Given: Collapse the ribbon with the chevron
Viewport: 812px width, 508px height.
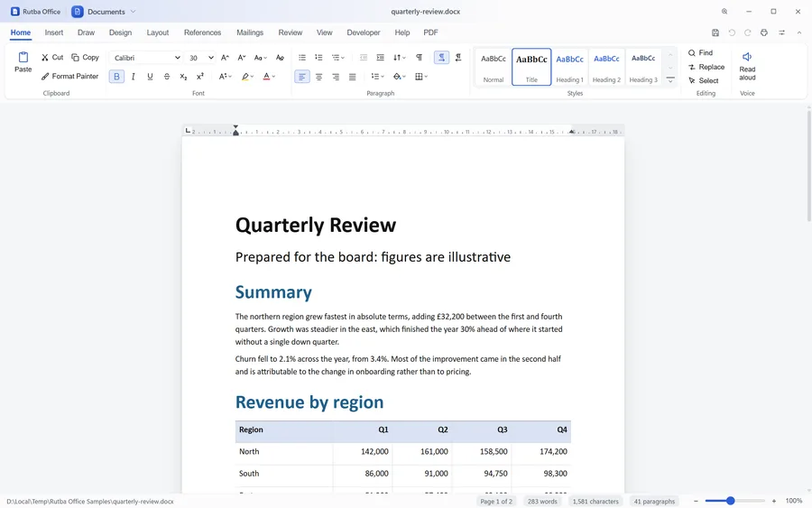Looking at the screenshot, I should click(x=799, y=32).
